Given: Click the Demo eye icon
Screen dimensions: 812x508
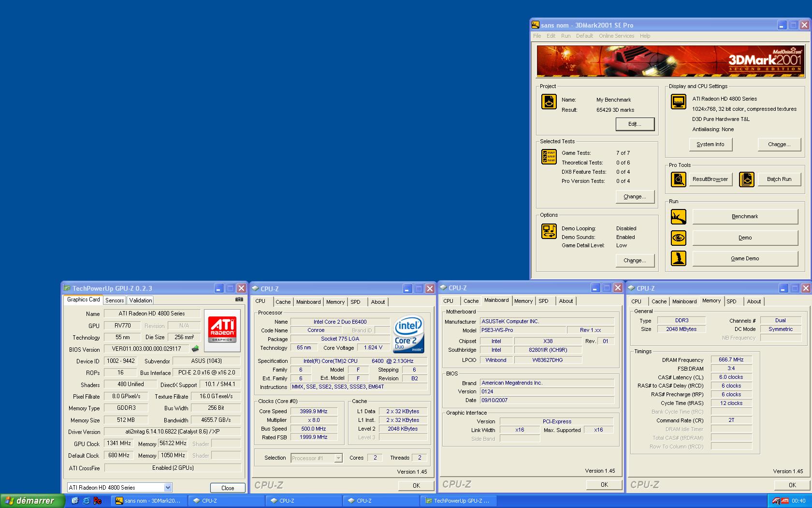Looking at the screenshot, I should (x=679, y=238).
